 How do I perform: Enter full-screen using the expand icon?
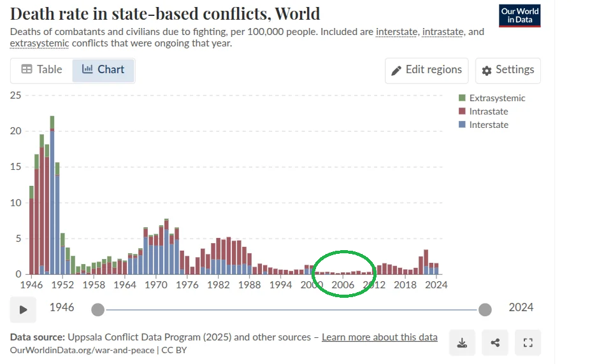click(528, 343)
